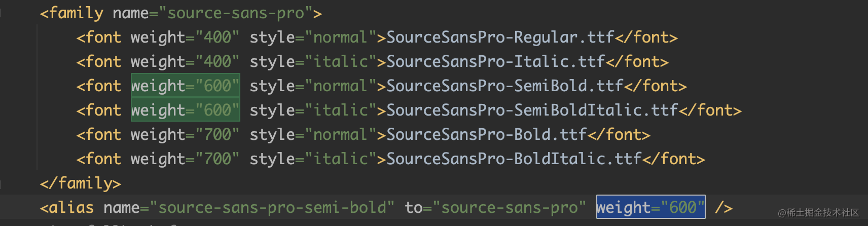Image resolution: width=868 pixels, height=226 pixels.
Task: Click weight="400" on the Italic font line
Action: (185, 62)
